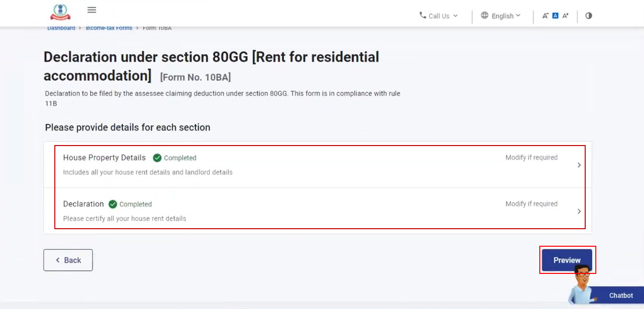Click the Declaration completed checkmark
The image size is (644, 309).
pos(113,204)
